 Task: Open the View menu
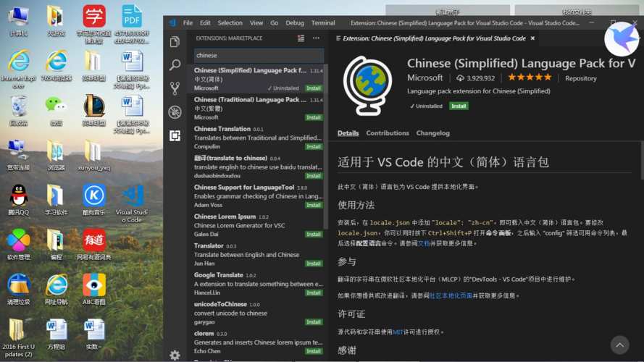coord(256,23)
